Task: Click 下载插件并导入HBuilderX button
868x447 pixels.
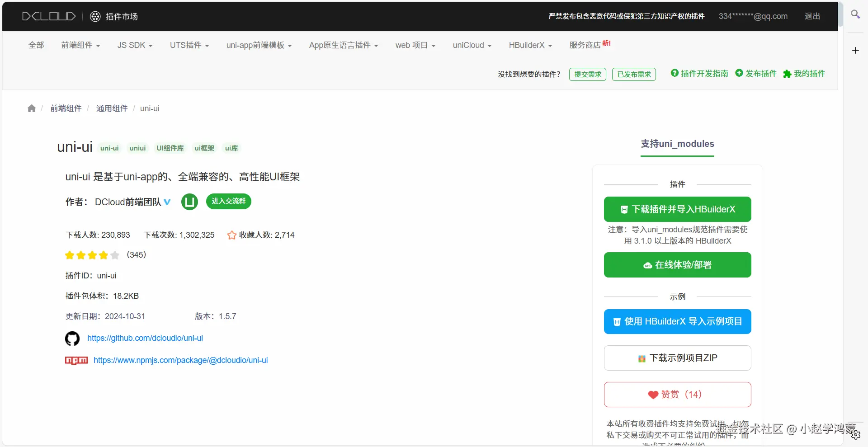Action: (x=677, y=209)
